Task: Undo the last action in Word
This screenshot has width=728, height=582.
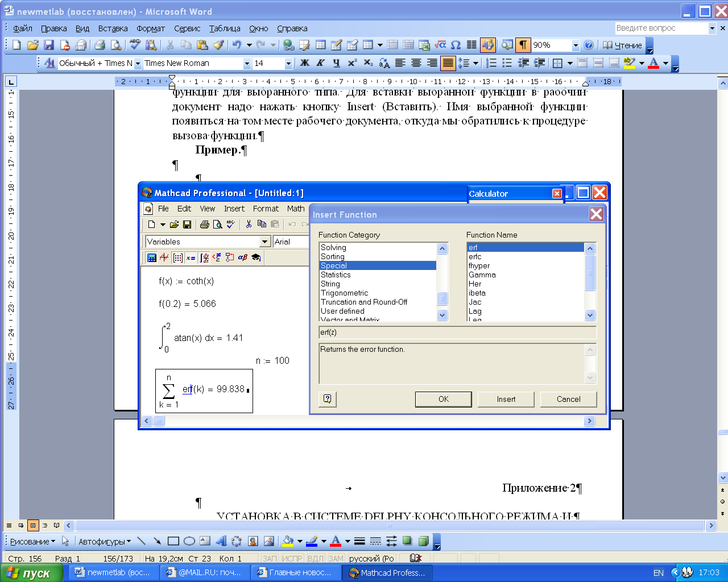Action: [x=237, y=45]
